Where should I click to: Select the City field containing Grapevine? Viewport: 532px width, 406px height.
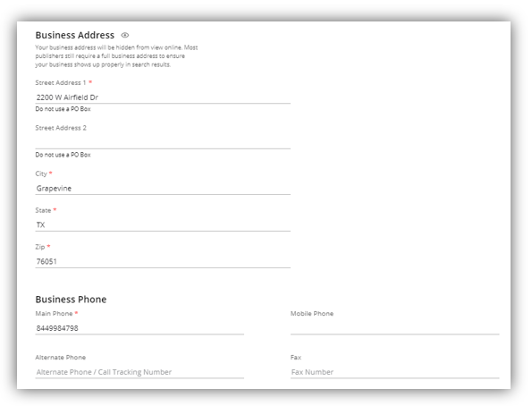click(x=163, y=189)
